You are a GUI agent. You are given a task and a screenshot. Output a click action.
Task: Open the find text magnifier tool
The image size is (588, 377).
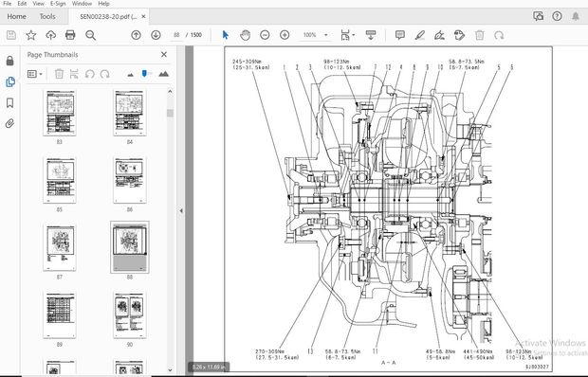click(90, 35)
